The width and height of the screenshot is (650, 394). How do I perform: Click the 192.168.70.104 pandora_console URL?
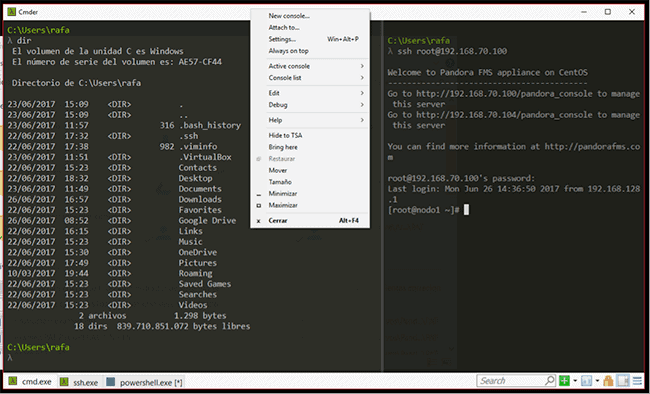[504, 115]
